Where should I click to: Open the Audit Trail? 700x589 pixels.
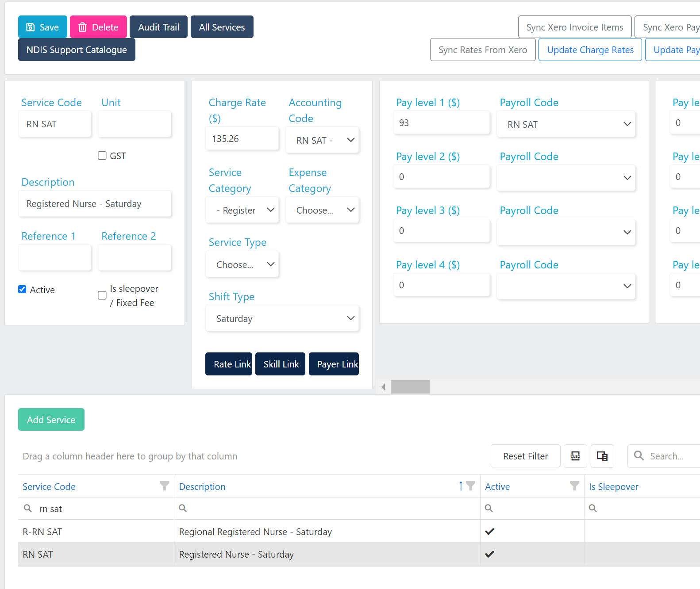click(x=158, y=27)
